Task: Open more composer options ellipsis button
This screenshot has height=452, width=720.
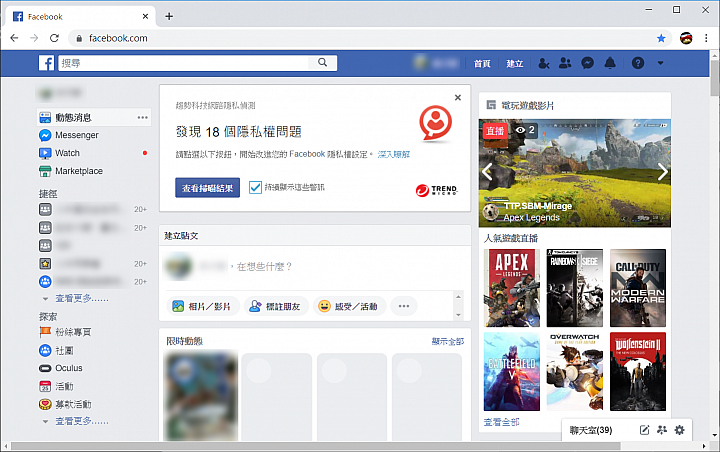Action: (404, 306)
